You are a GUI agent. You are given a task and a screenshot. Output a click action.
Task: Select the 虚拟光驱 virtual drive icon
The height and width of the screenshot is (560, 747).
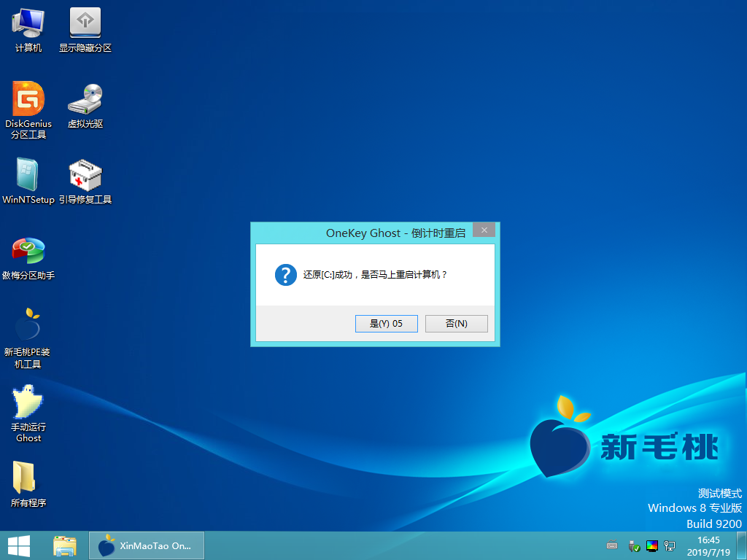(85, 106)
